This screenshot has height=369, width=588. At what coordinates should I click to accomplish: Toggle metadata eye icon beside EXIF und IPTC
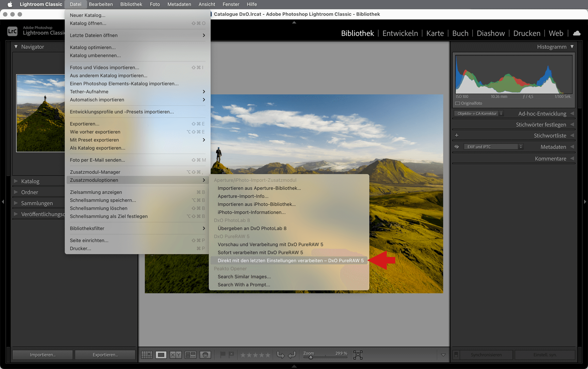[457, 147]
